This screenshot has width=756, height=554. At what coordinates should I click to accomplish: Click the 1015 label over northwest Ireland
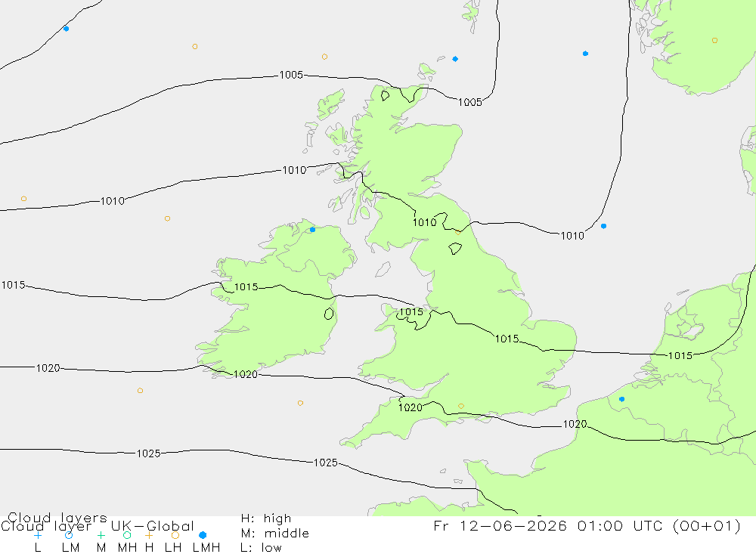(x=246, y=287)
